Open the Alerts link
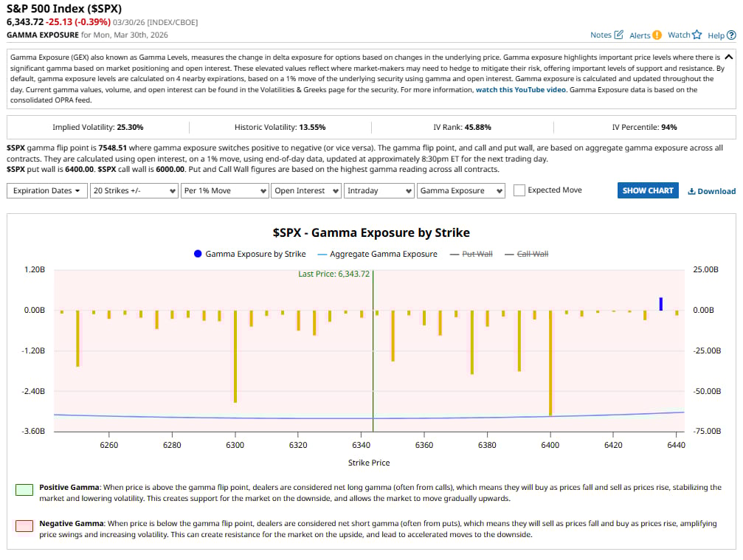Image resolution: width=743 pixels, height=560 pixels. pos(640,35)
